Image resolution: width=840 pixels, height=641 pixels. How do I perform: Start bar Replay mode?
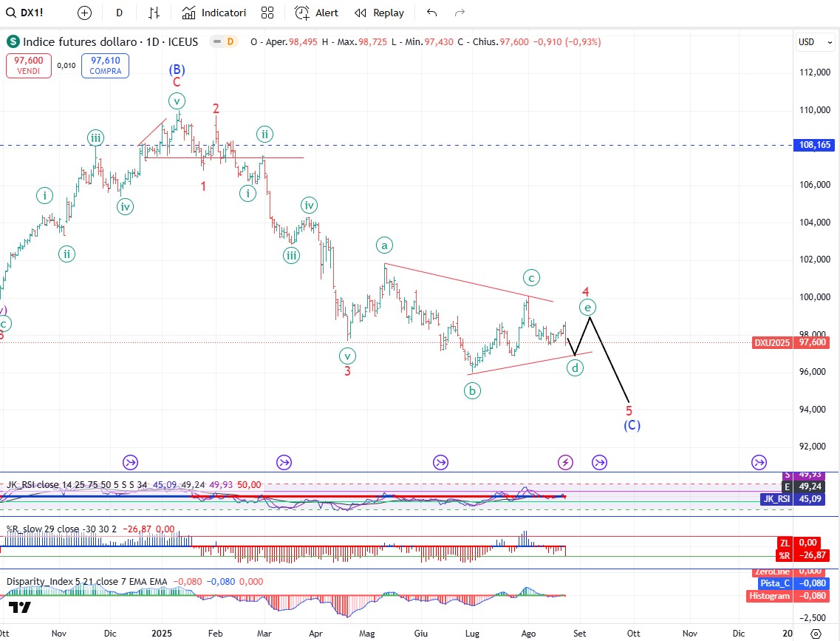380,13
